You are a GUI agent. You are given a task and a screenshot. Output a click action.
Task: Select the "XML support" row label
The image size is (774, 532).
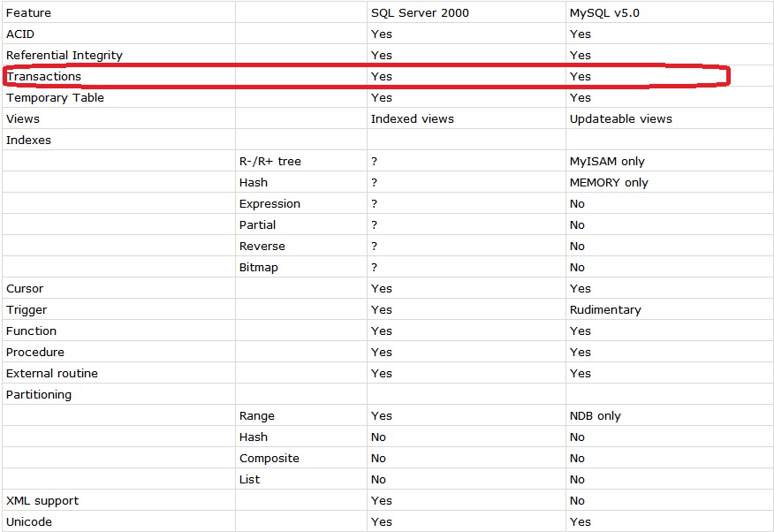pos(42,501)
